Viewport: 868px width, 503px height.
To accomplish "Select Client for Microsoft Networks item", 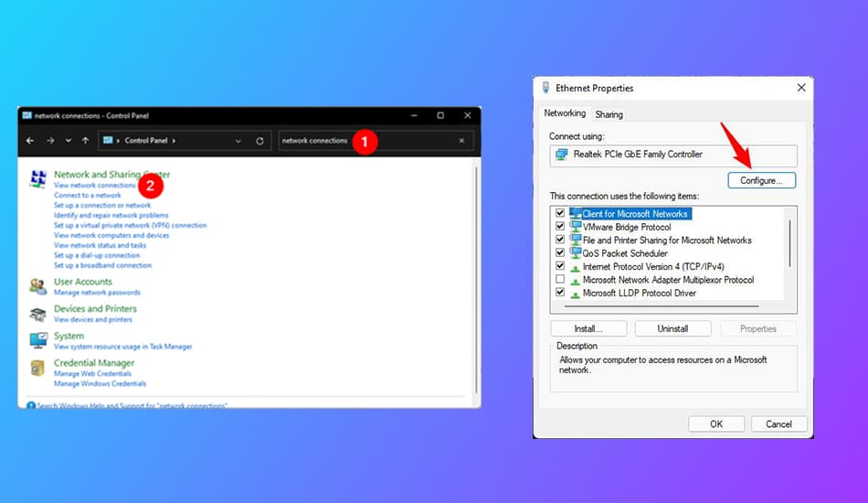I will (x=634, y=214).
